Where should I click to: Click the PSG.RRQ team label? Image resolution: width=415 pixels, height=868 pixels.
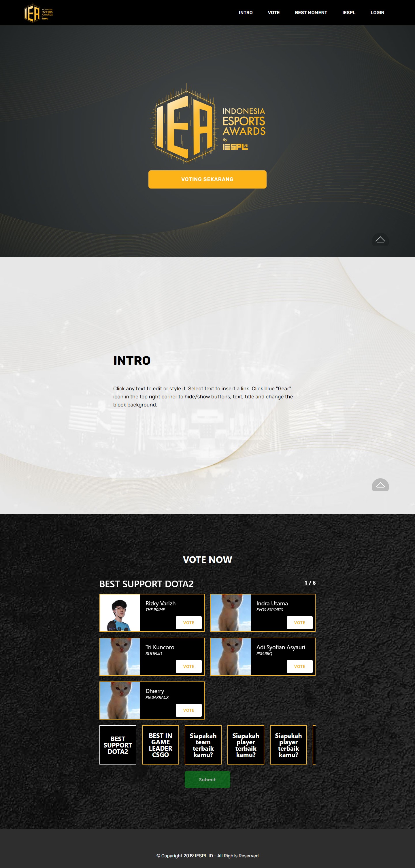[x=264, y=654]
